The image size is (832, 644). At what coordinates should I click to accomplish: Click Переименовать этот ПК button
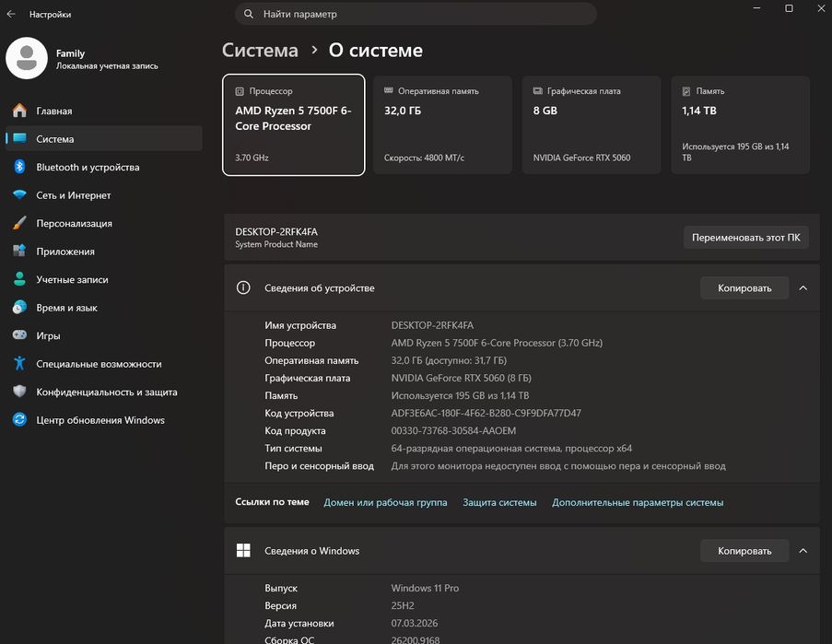pos(745,237)
